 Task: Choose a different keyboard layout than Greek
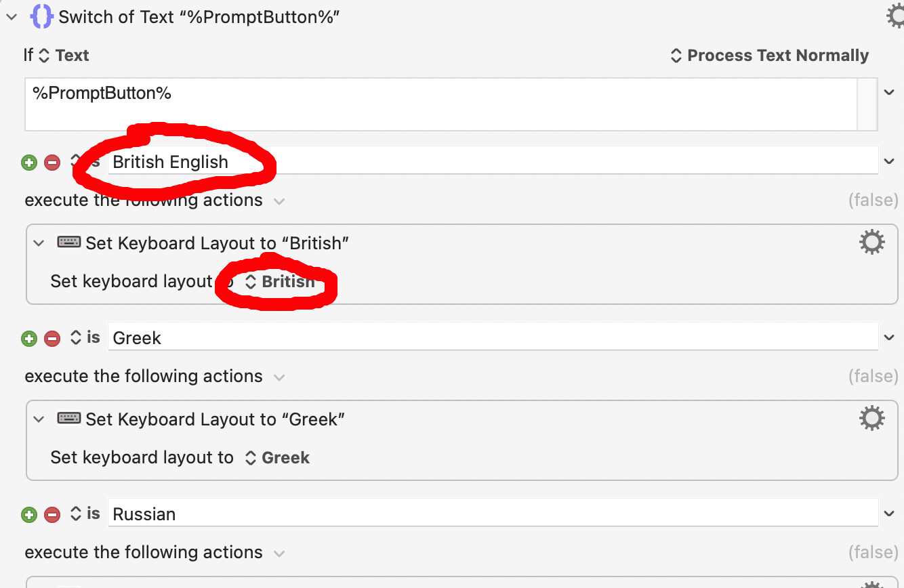coord(277,458)
